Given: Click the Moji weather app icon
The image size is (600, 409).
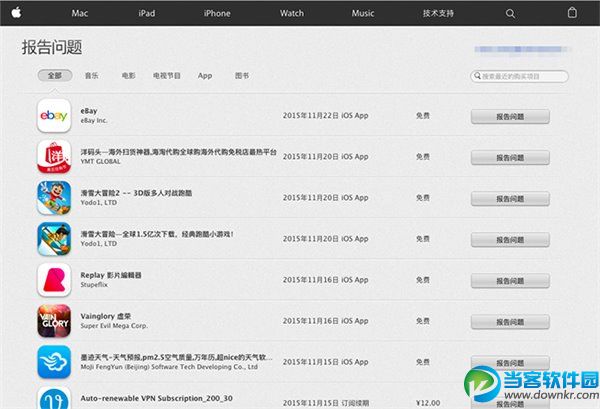Looking at the screenshot, I should coord(54,362).
